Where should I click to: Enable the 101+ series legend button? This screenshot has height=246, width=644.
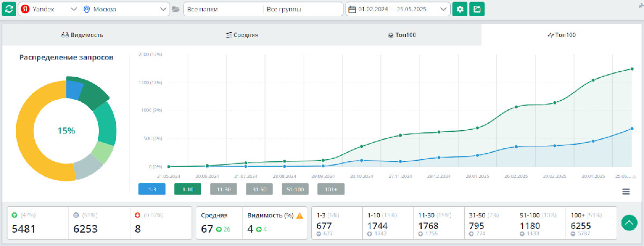pyautogui.click(x=331, y=189)
